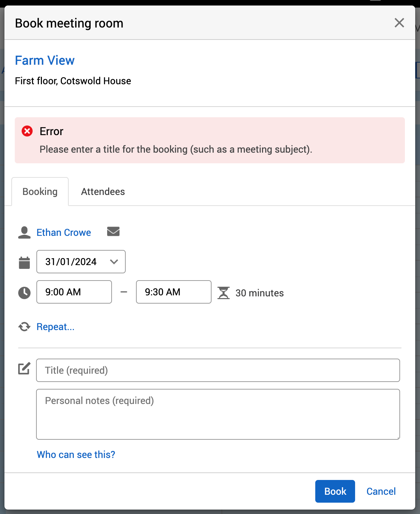This screenshot has width=420, height=514.
Task: Focus the Title (required) field
Action: tap(218, 370)
